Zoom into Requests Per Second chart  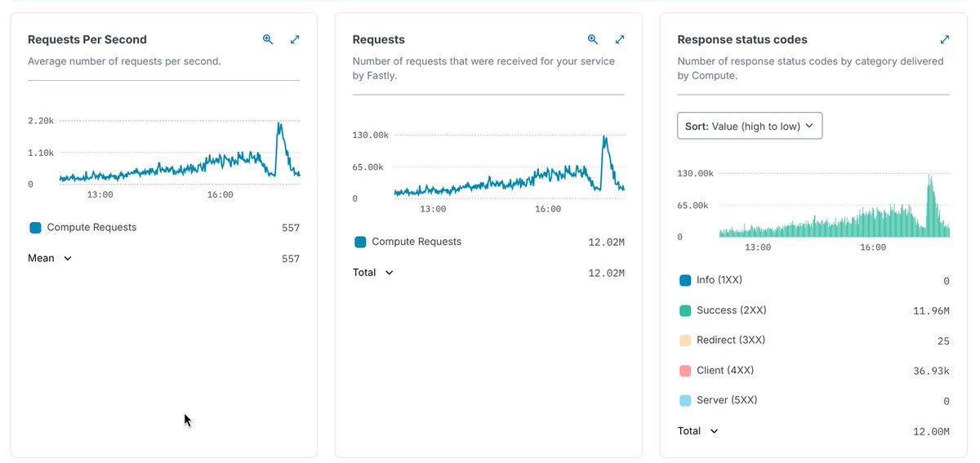(x=268, y=39)
